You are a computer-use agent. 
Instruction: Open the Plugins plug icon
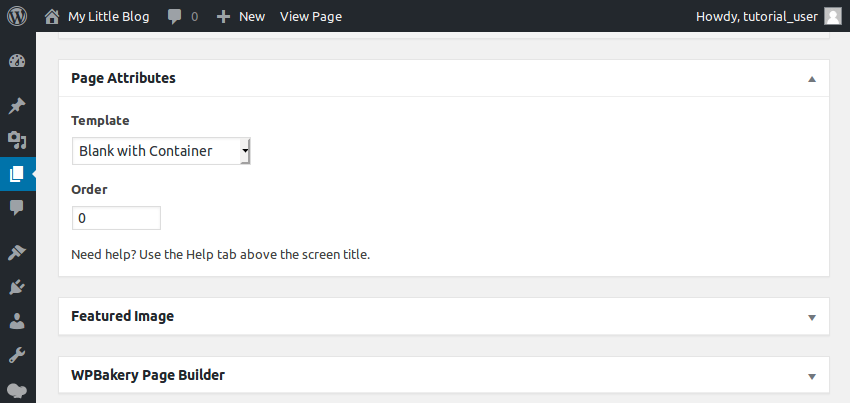(x=17, y=286)
